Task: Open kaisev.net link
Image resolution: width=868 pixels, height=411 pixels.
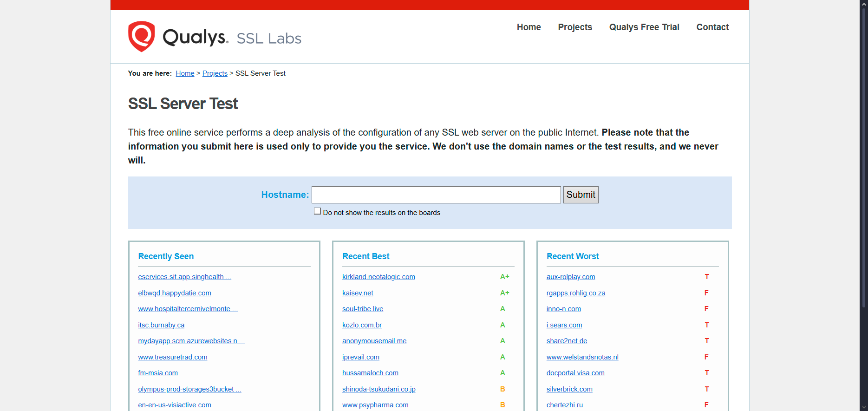Action: (x=358, y=293)
